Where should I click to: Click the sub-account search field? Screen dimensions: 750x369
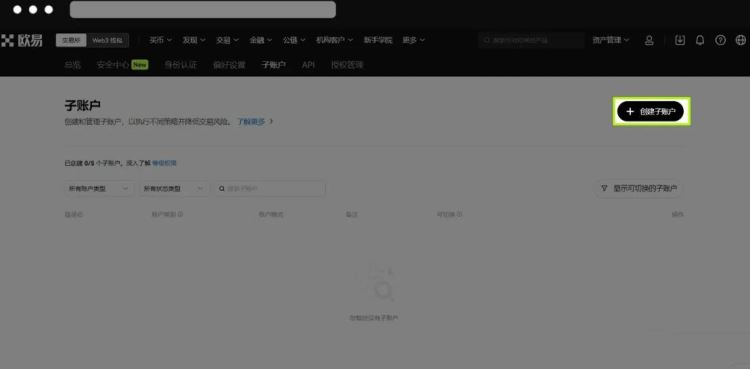[x=270, y=189]
